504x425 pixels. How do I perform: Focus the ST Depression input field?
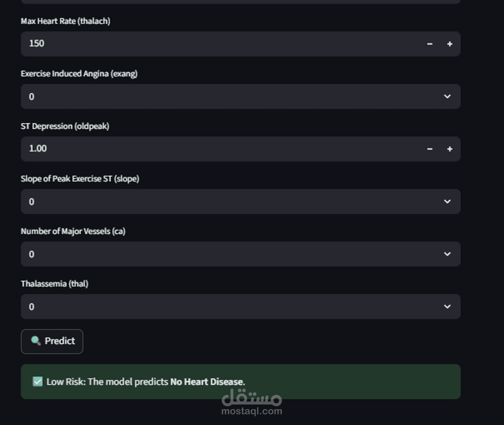(x=217, y=149)
